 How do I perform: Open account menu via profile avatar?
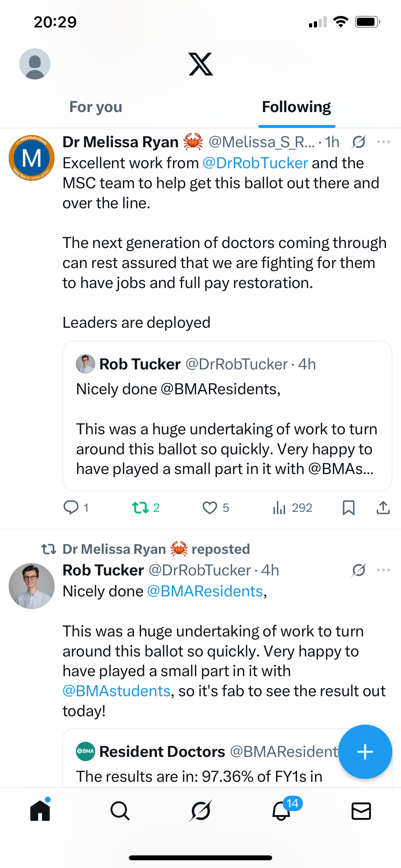35,64
